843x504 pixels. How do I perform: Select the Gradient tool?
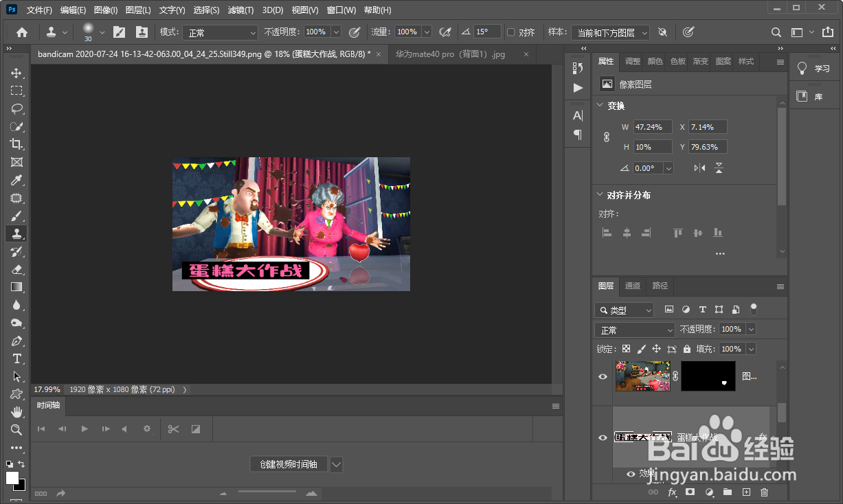[16, 287]
